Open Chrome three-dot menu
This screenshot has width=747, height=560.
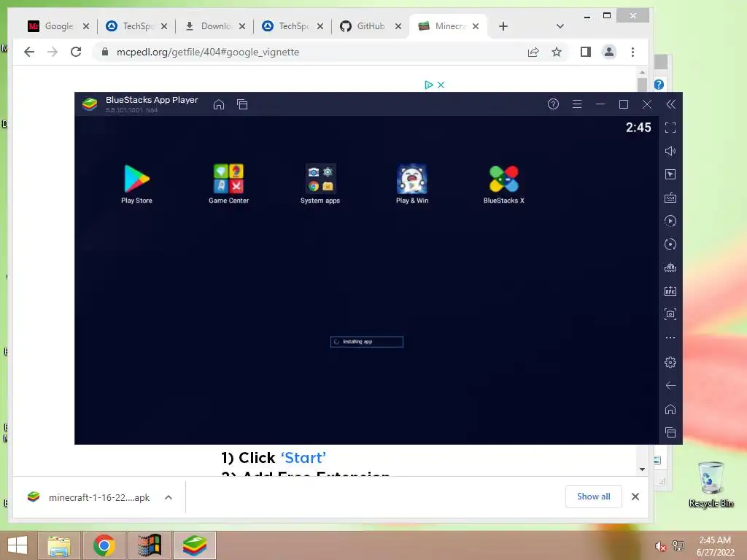click(632, 52)
